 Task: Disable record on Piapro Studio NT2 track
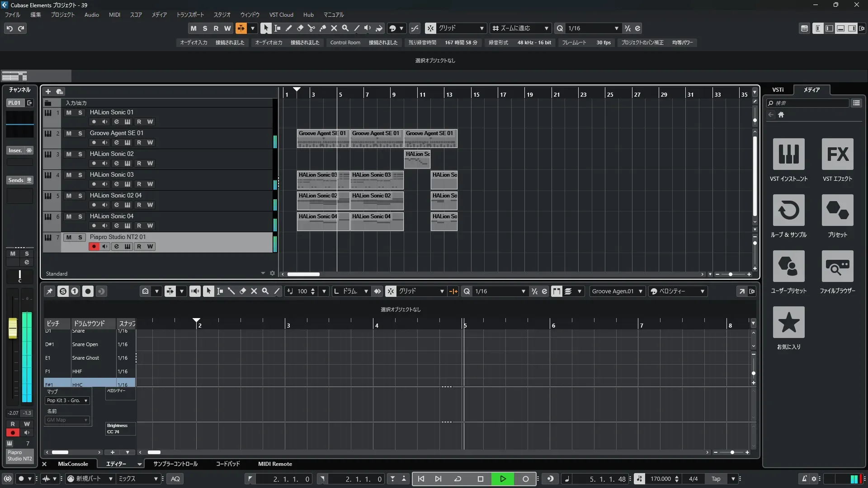point(94,247)
